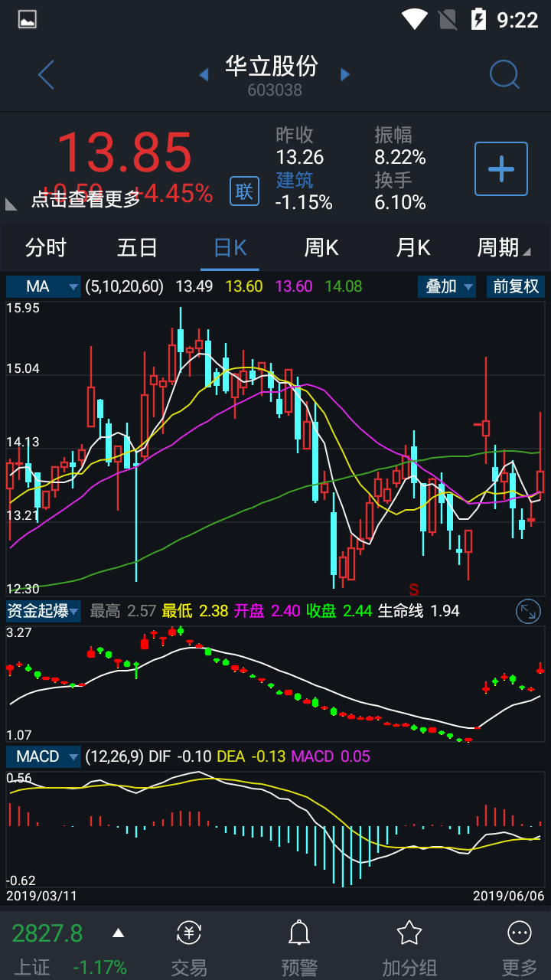Tap the 生命线 1.94 label

tap(419, 611)
